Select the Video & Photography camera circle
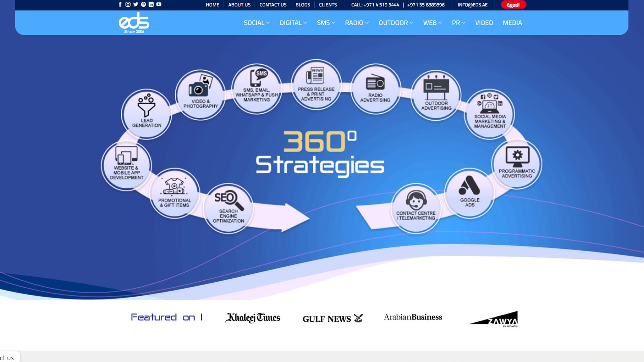 [201, 95]
